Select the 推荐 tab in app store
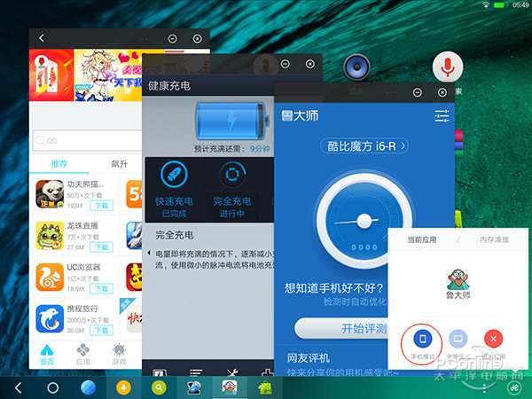This screenshot has width=532, height=399. coord(59,164)
